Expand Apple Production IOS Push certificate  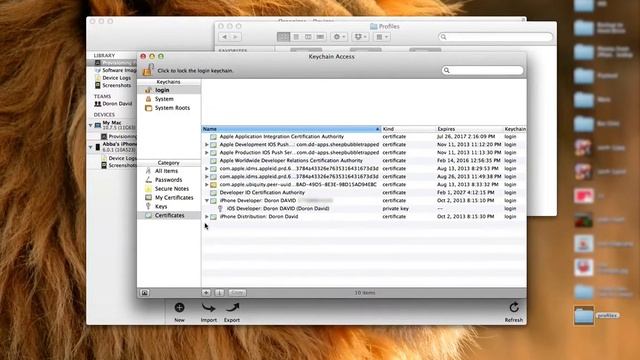tap(207, 153)
